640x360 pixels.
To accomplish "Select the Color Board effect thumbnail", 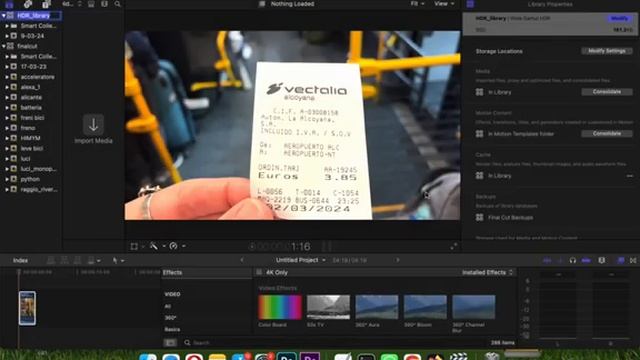I will pos(280,307).
